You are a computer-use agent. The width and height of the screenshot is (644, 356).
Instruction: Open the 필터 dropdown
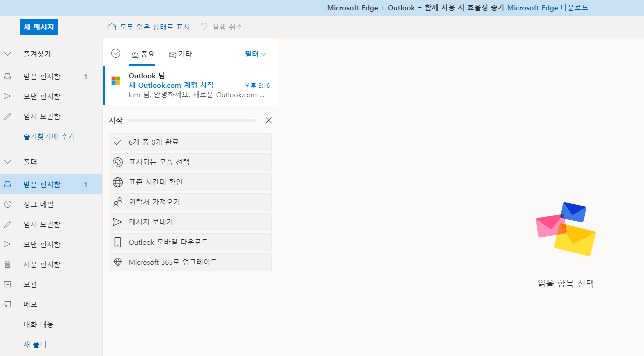coord(255,54)
